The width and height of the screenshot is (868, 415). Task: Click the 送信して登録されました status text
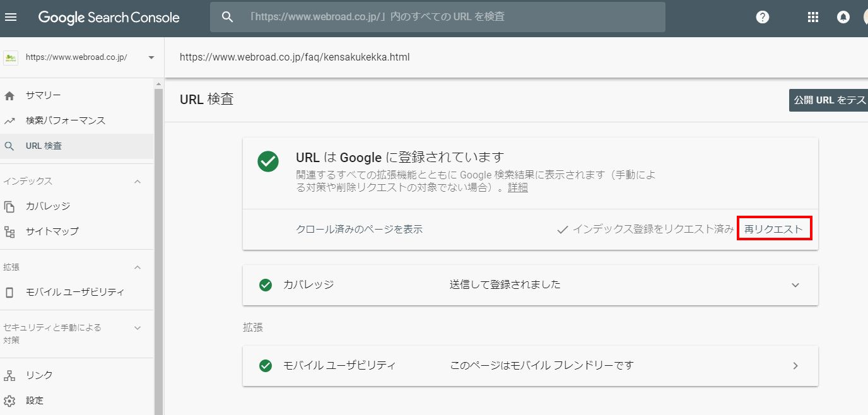(x=505, y=284)
